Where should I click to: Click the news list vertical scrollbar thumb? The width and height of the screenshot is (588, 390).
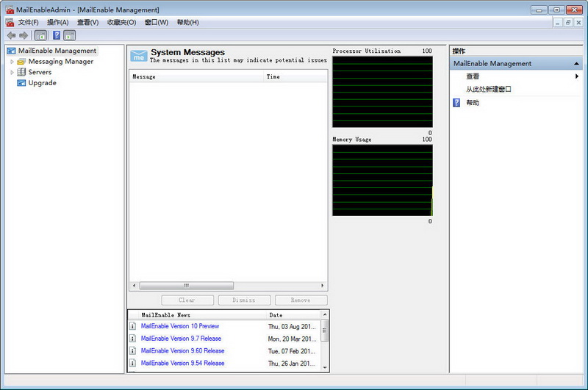click(325, 331)
